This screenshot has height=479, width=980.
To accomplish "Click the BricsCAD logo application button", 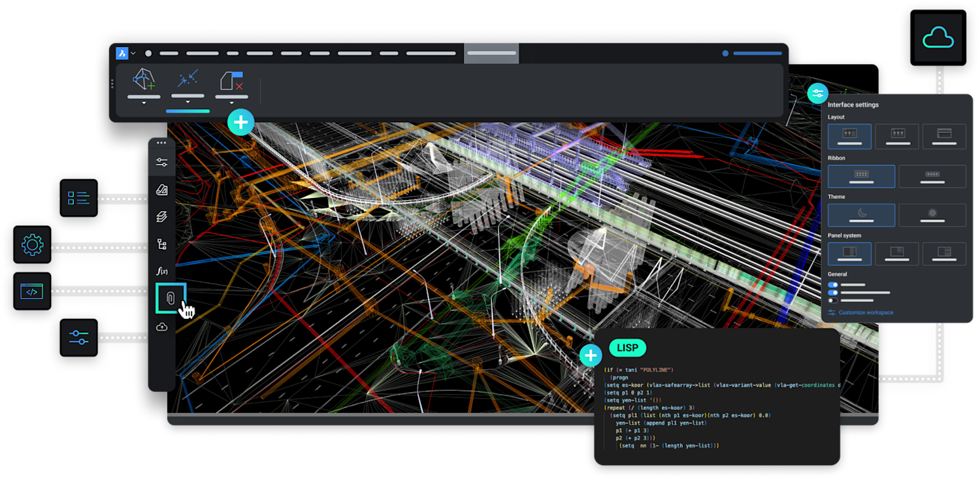I will [x=122, y=54].
